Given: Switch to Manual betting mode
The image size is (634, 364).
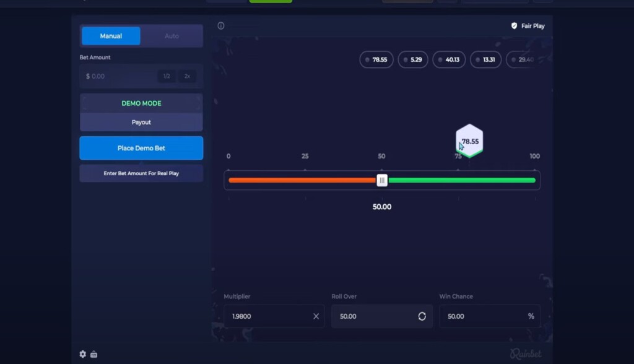Looking at the screenshot, I should pyautogui.click(x=111, y=36).
